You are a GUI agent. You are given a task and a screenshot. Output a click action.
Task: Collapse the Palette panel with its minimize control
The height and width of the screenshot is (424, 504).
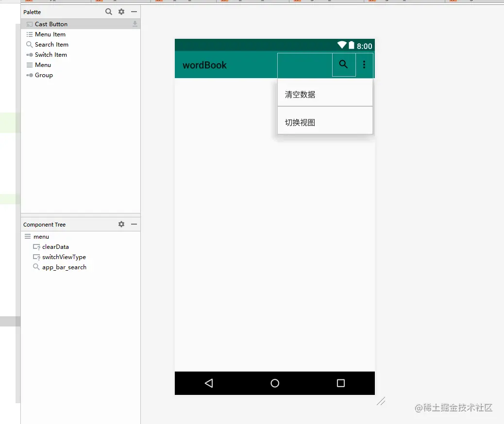134,11
